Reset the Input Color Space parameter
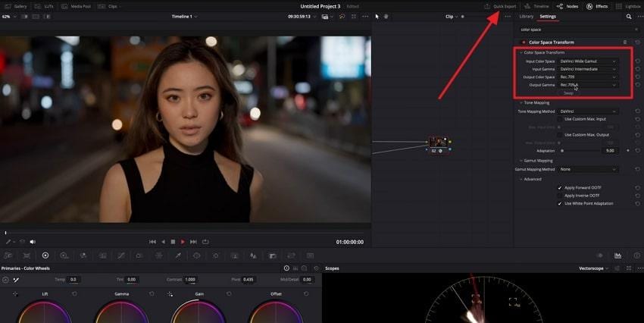The width and height of the screenshot is (644, 323). (637, 61)
